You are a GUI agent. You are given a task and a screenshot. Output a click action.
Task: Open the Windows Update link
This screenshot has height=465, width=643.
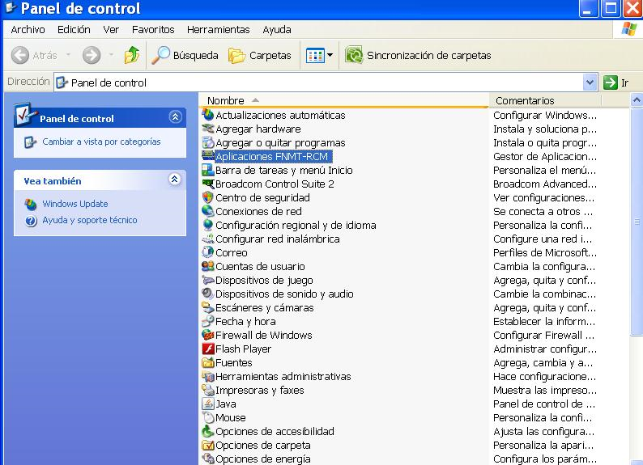pyautogui.click(x=75, y=204)
